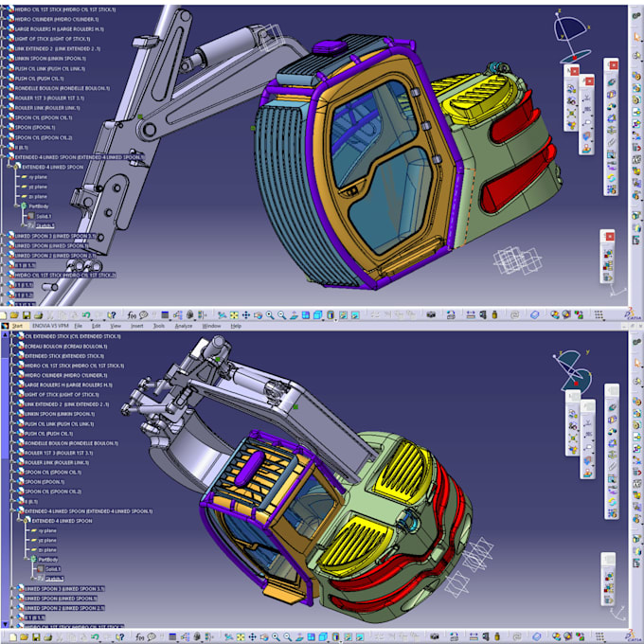The width and height of the screenshot is (644, 644).
Task: Click Select arrow tool in top window right toolbar
Action: click(637, 37)
